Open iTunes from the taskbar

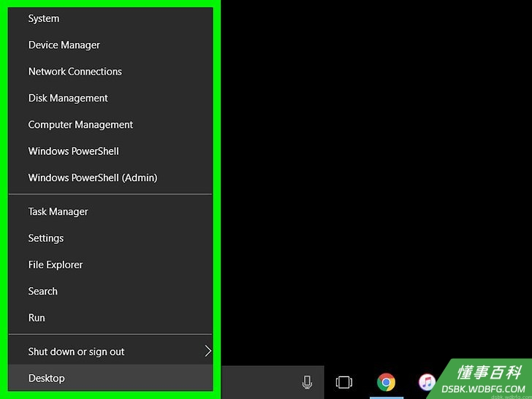coord(427,382)
